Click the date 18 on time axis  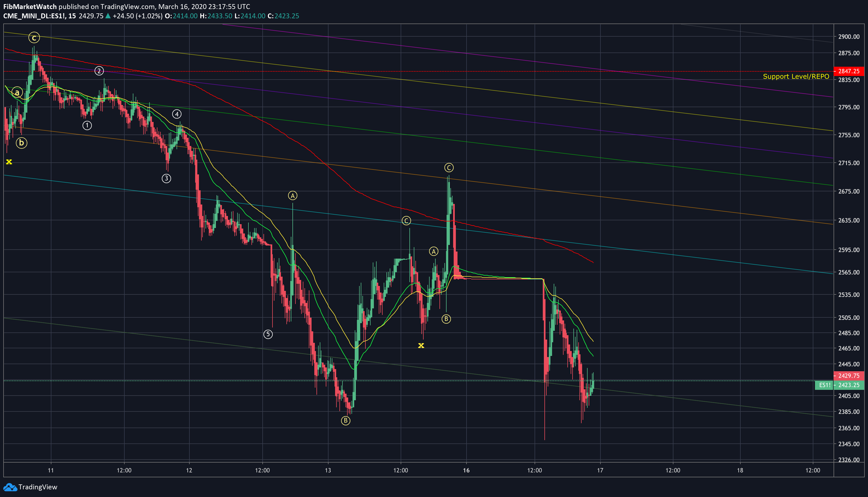pos(740,470)
